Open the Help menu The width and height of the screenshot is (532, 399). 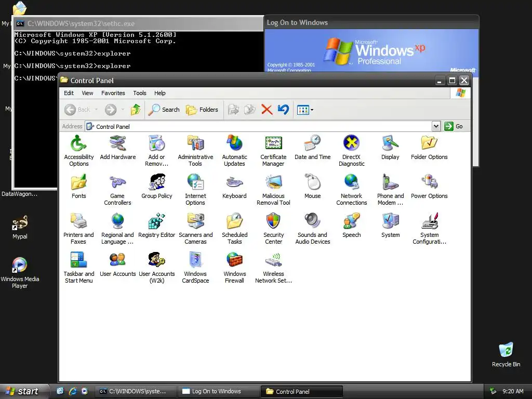pos(160,93)
